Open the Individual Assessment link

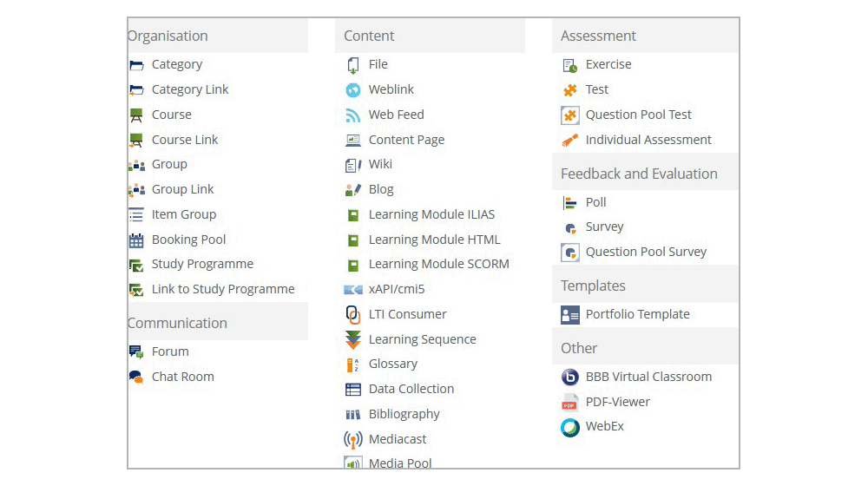(x=648, y=140)
